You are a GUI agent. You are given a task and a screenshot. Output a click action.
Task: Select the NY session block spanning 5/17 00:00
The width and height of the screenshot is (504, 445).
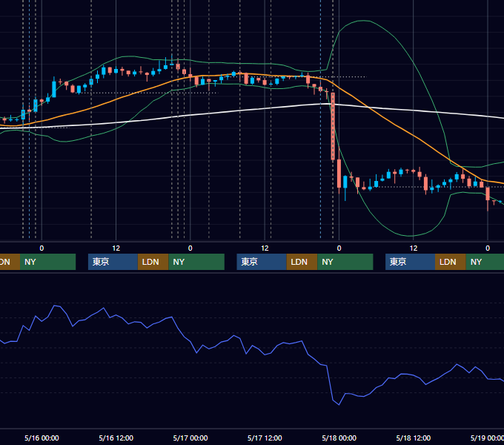point(196,262)
